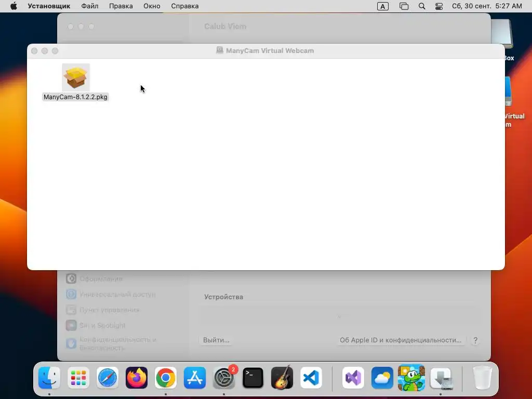
Task: Close the ManyCam Virtual Webcam window
Action: click(x=34, y=51)
